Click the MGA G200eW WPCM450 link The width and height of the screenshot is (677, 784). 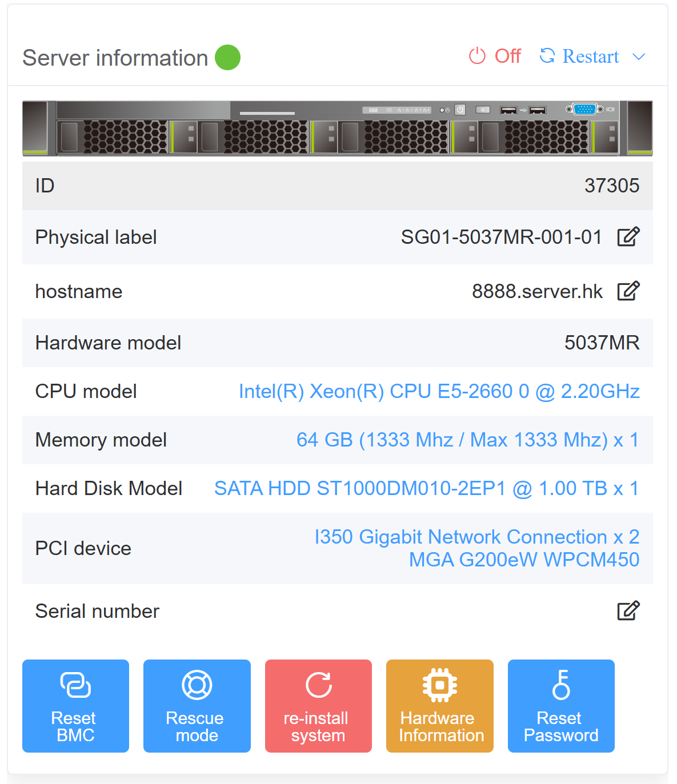point(524,560)
